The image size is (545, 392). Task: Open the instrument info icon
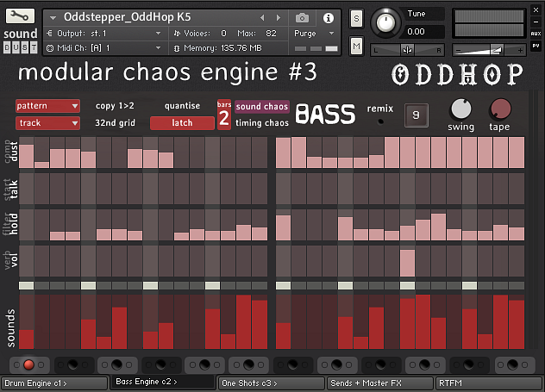pos(328,18)
